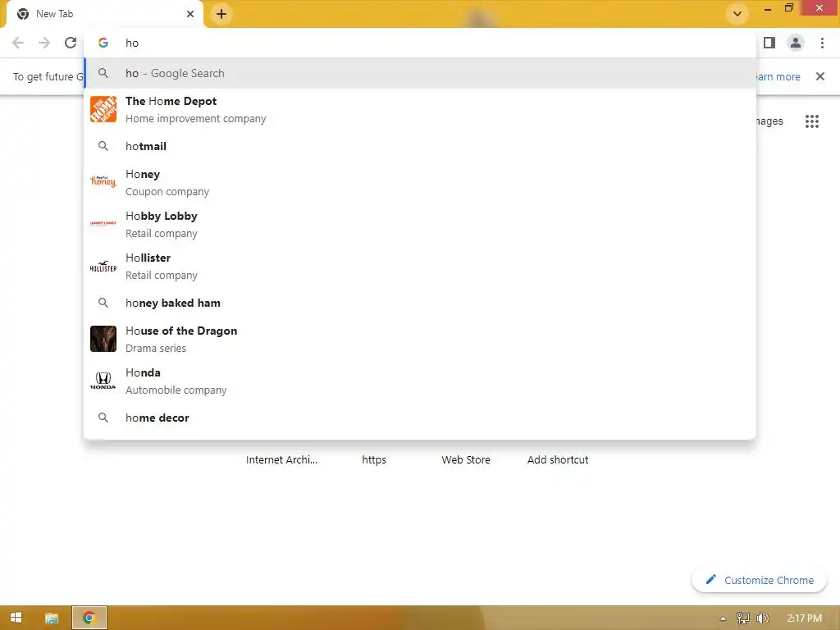Screen dimensions: 840x630
Task: Click the network tray icon
Action: click(742, 619)
